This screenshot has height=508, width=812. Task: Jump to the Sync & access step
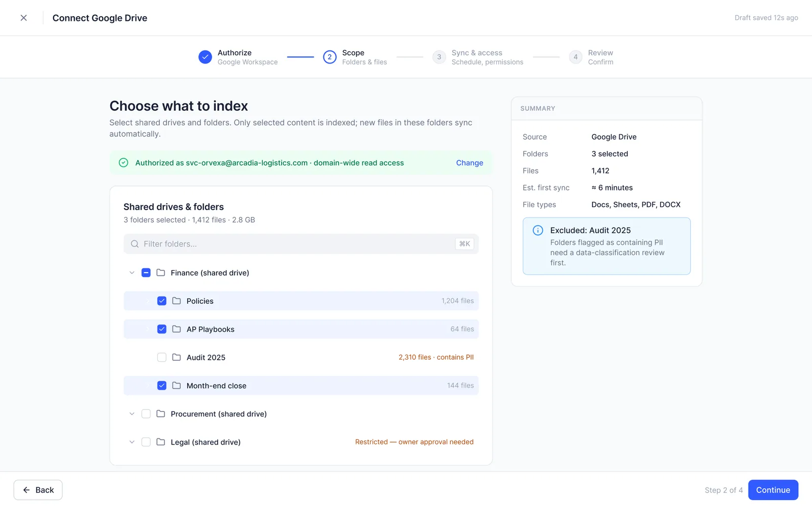click(477, 53)
